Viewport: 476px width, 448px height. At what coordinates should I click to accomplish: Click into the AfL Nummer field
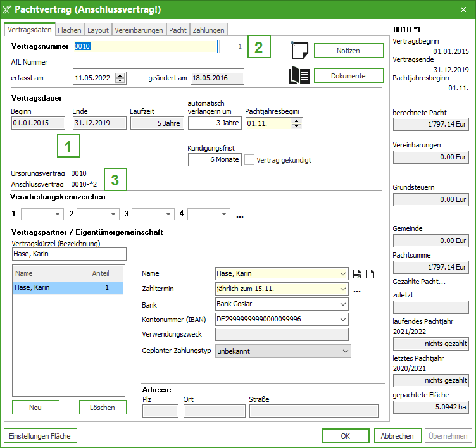(x=158, y=62)
